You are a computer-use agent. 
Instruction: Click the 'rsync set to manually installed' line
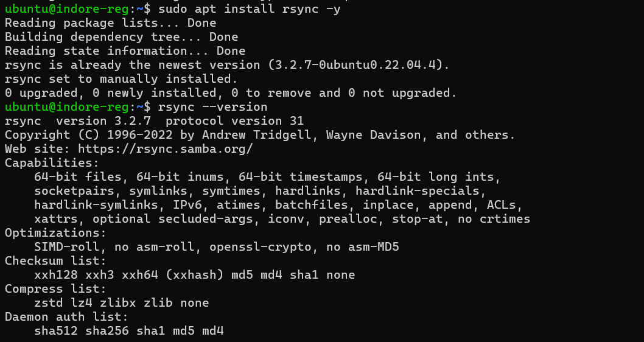[x=121, y=79]
